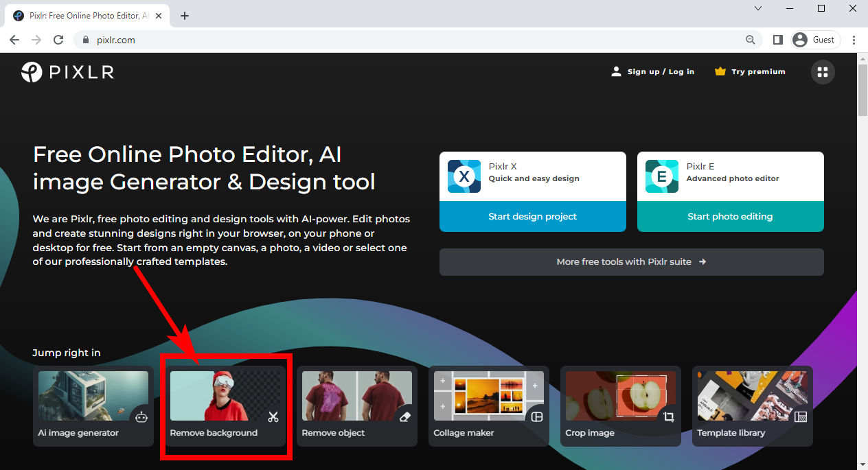The height and width of the screenshot is (470, 868).
Task: Reload the current page
Action: 58,40
